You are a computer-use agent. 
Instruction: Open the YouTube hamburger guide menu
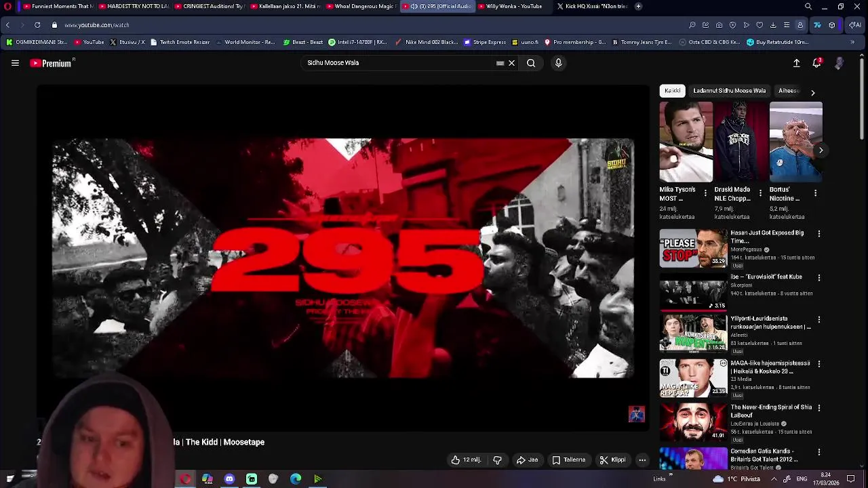(15, 63)
